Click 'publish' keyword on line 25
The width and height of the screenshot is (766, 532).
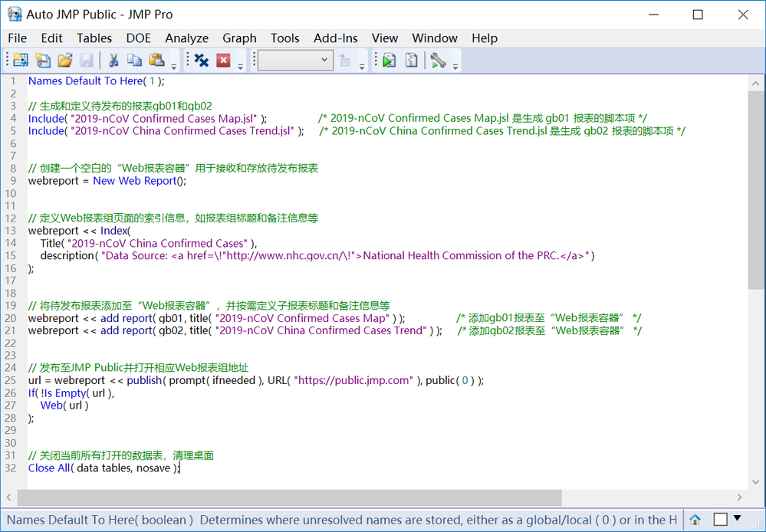[x=144, y=380]
